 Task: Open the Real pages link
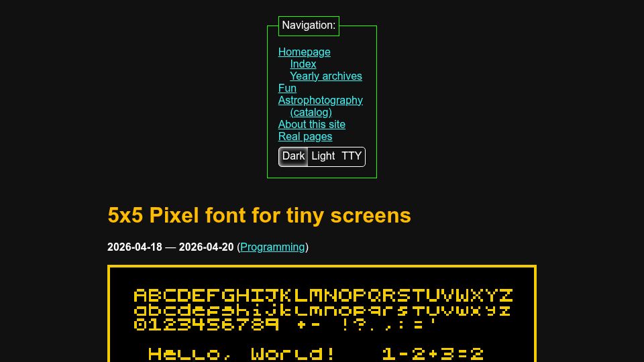click(x=305, y=137)
